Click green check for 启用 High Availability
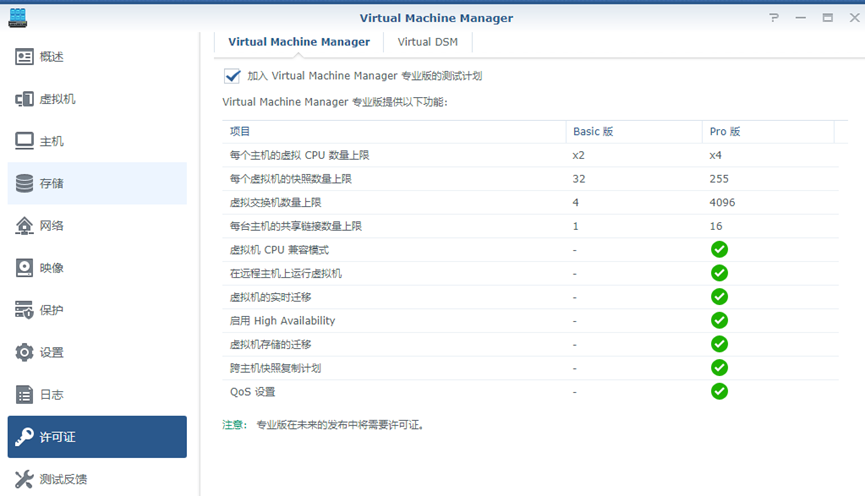The image size is (865, 496). [719, 321]
